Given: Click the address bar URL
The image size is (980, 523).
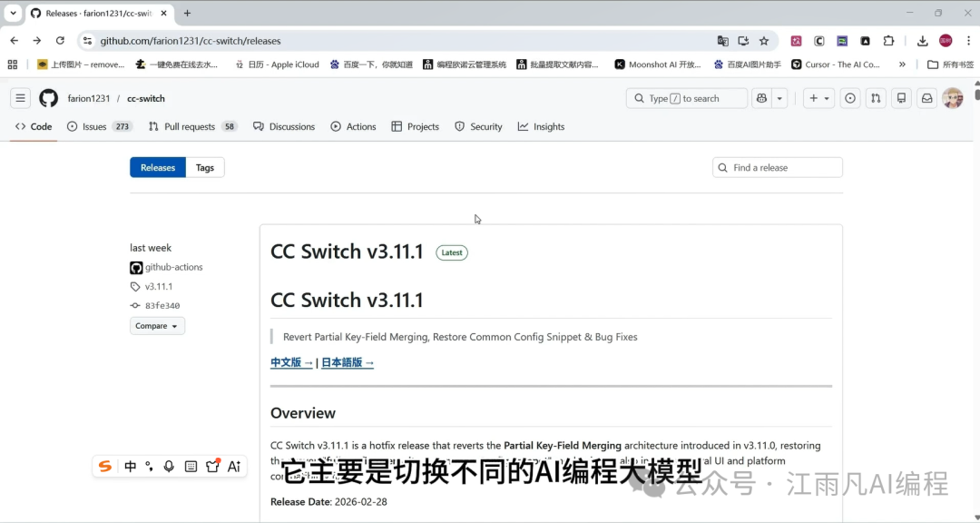Looking at the screenshot, I should [x=191, y=41].
